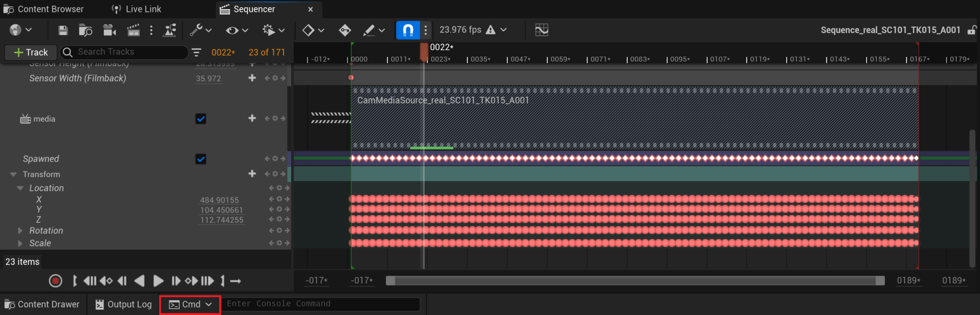Click the current frame value 0022*
This screenshot has height=315, width=980.
point(223,52)
